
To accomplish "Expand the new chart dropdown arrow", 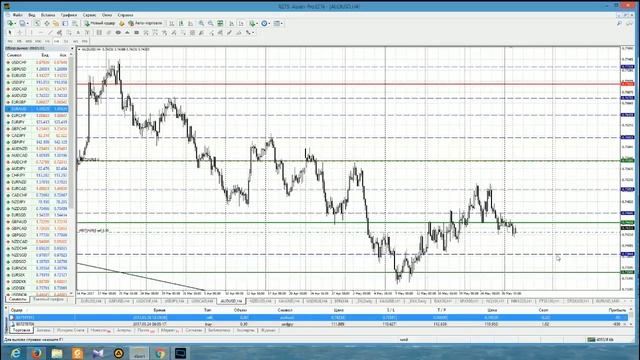I will 15,24.
